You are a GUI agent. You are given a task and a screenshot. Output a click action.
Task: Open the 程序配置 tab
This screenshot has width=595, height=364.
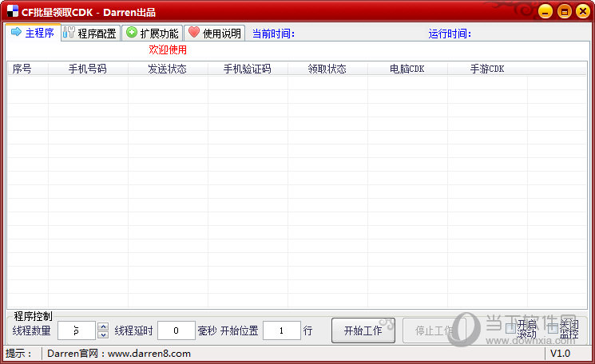pos(91,34)
